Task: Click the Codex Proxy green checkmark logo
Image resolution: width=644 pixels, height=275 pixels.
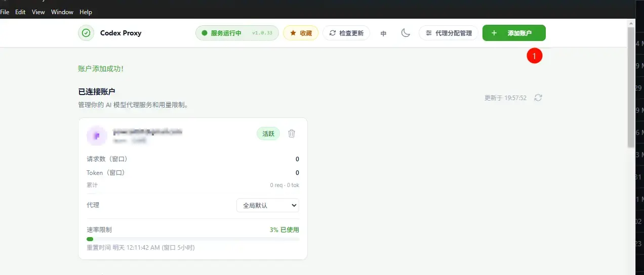Action: coord(86,33)
